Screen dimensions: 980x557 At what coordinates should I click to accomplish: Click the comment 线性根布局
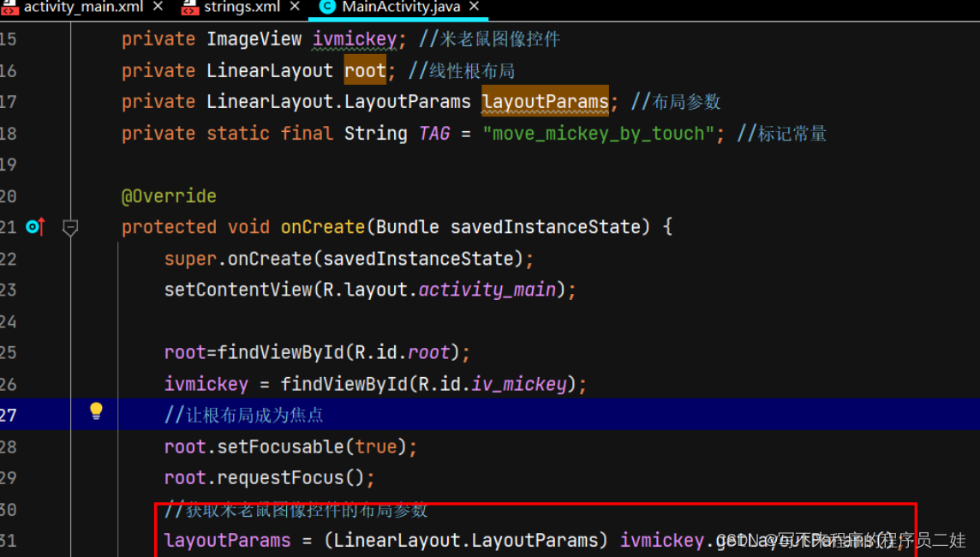461,70
